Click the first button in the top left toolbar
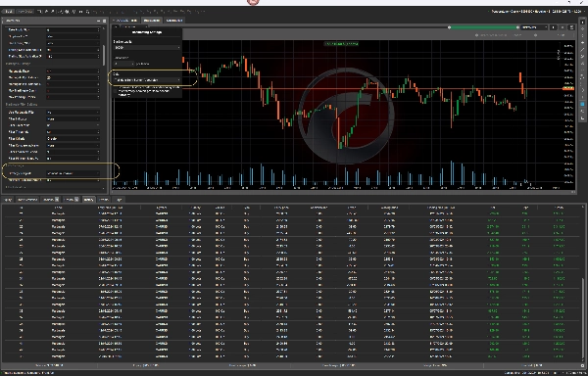The image size is (588, 376). pos(8,12)
